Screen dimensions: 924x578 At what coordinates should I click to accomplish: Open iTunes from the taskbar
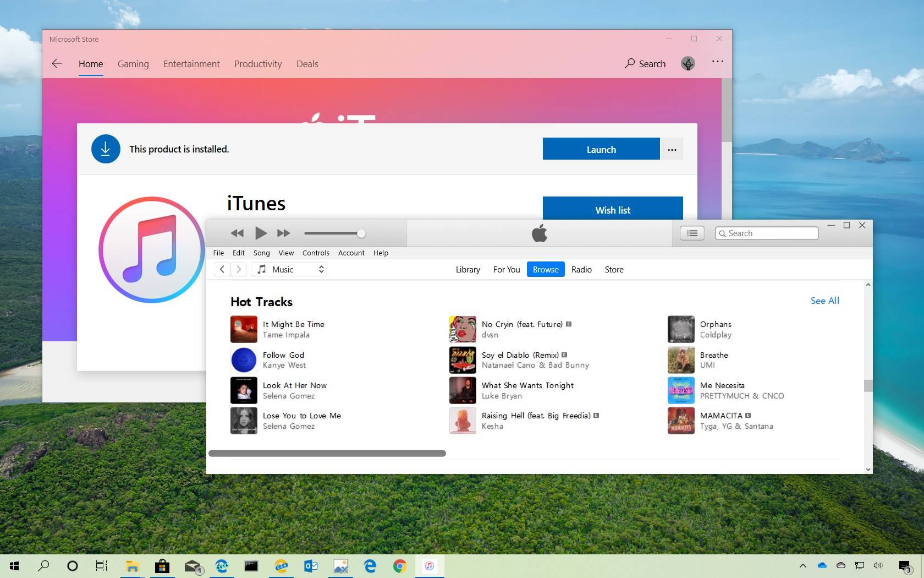click(x=430, y=566)
